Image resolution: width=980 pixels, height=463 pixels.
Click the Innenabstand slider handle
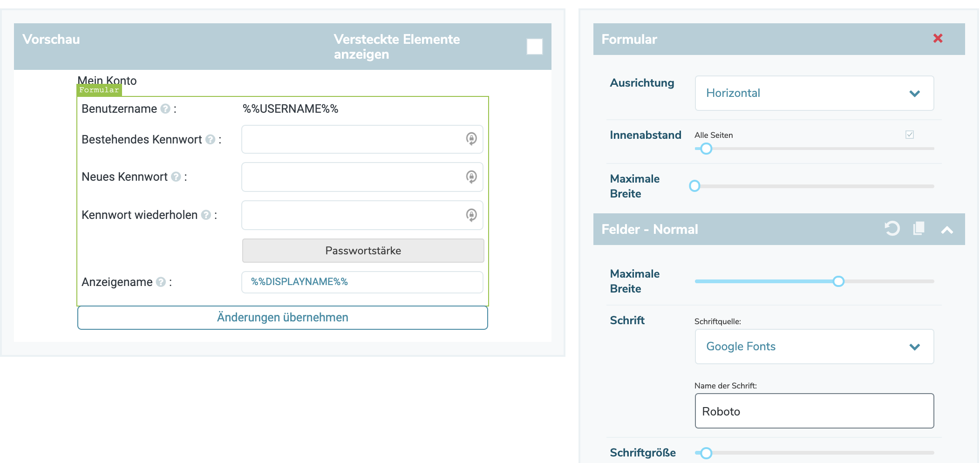[x=706, y=149]
